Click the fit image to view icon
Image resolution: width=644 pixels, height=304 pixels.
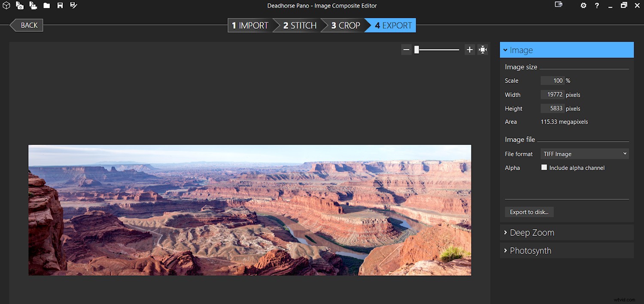pos(483,49)
